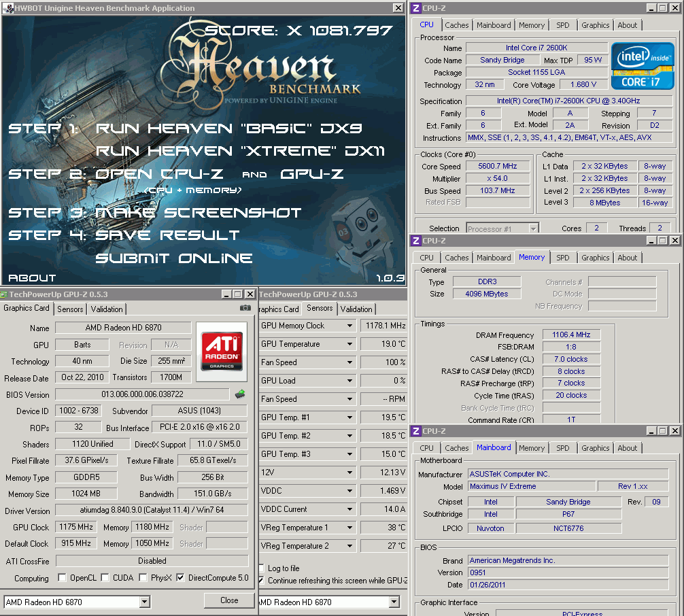Open the GPU Temp. #3 sensor dropdown
This screenshot has width=684, height=616.
click(x=349, y=454)
